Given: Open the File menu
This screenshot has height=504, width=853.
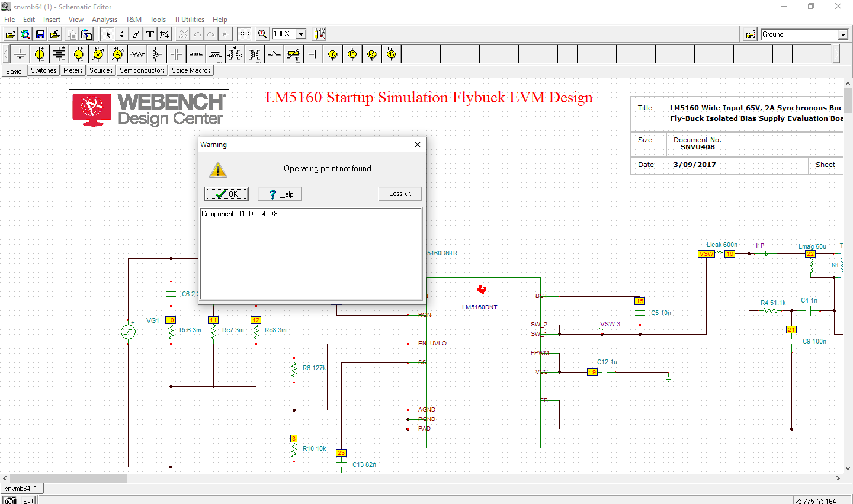Looking at the screenshot, I should (9, 20).
